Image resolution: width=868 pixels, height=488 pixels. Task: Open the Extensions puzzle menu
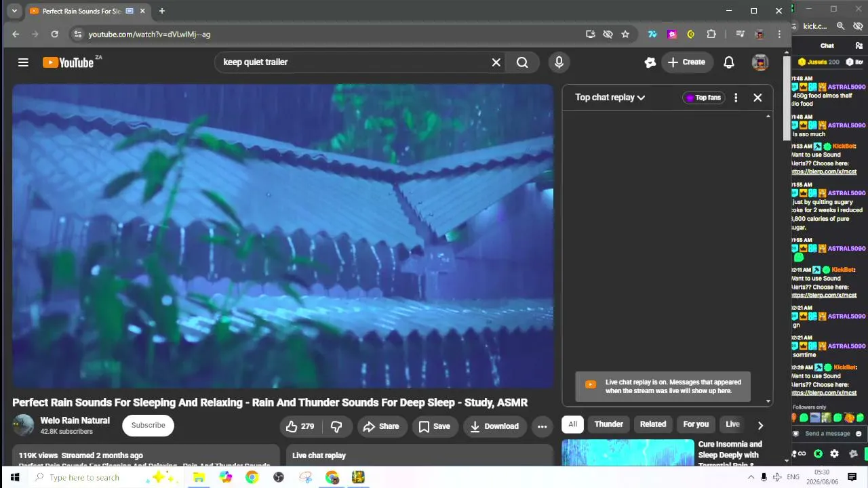pos(711,34)
